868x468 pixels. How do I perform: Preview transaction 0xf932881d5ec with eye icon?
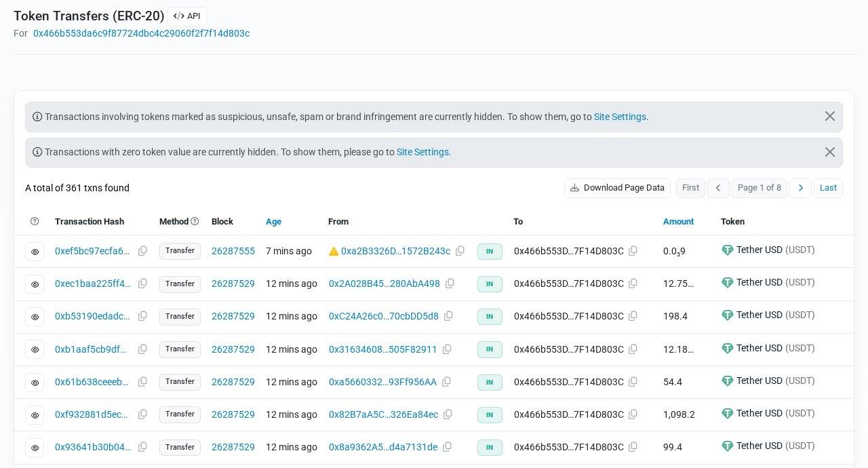(x=35, y=415)
